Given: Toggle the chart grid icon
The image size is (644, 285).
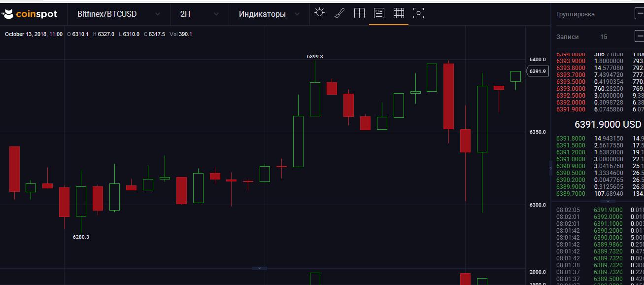Looking at the screenshot, I should coord(399,13).
